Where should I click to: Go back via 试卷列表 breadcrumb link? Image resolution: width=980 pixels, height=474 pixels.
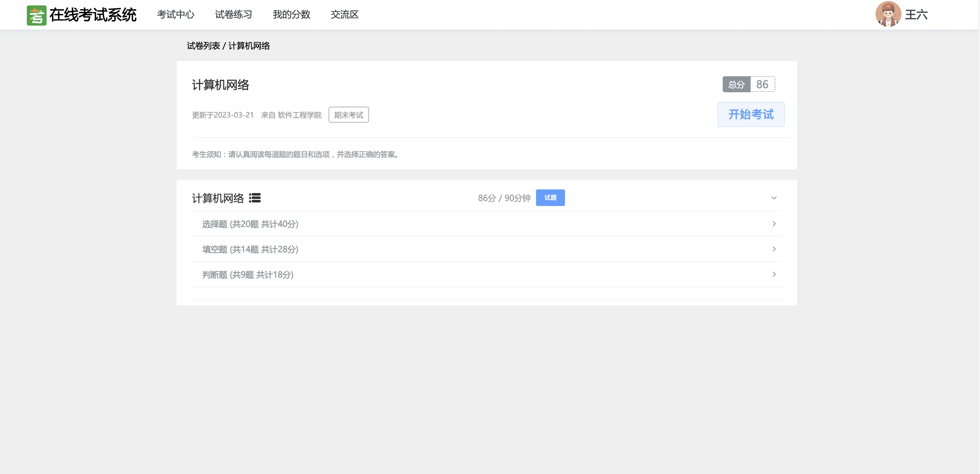tap(203, 46)
